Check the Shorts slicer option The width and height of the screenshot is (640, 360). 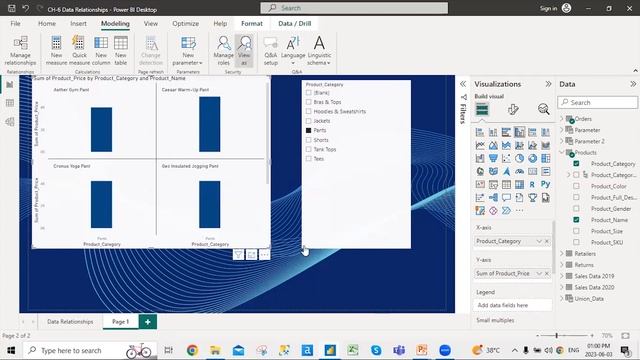(309, 140)
